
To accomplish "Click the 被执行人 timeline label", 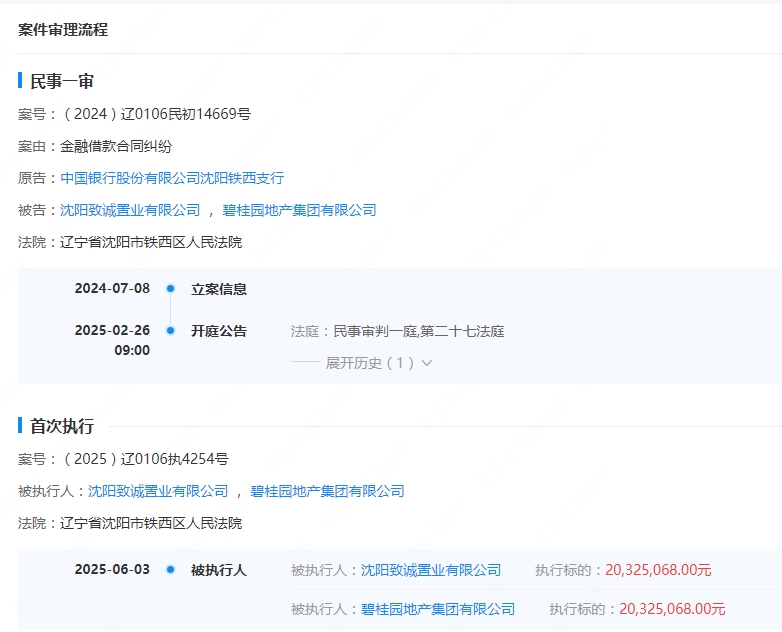I will tap(219, 570).
